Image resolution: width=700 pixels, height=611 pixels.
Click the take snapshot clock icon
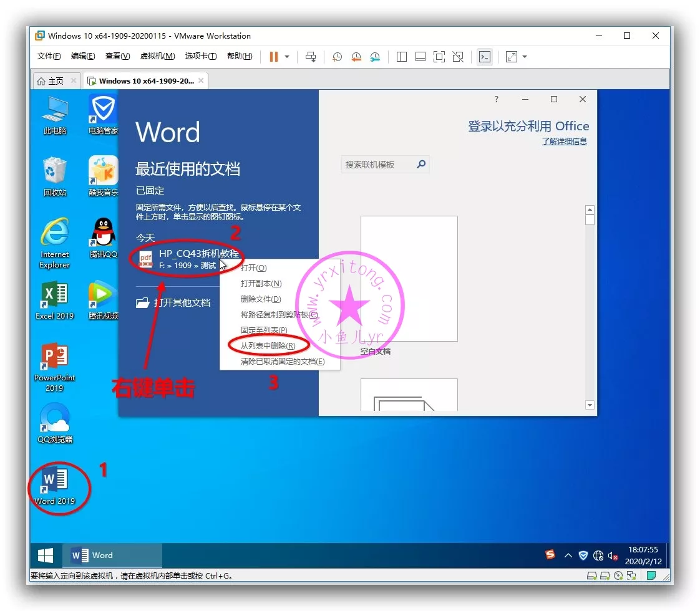337,57
